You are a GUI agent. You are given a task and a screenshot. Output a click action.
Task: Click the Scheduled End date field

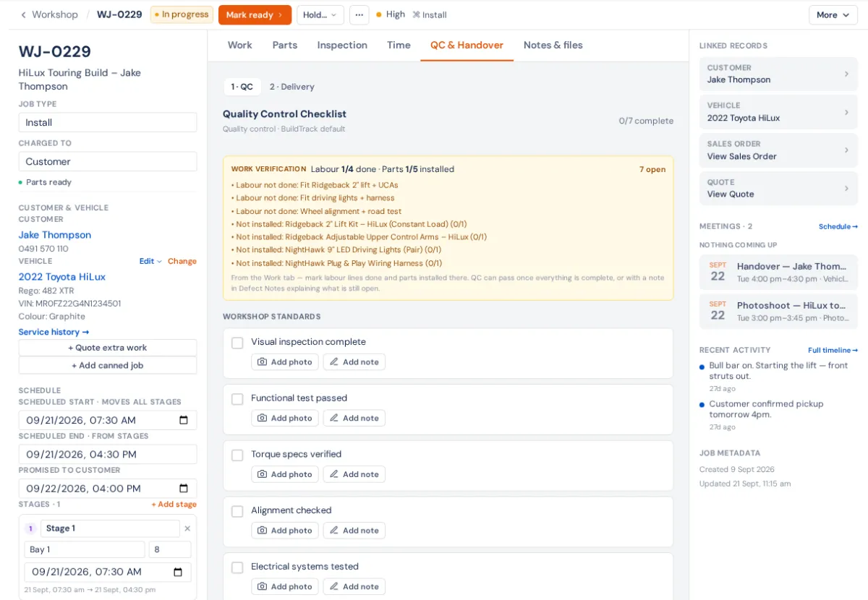pos(108,455)
